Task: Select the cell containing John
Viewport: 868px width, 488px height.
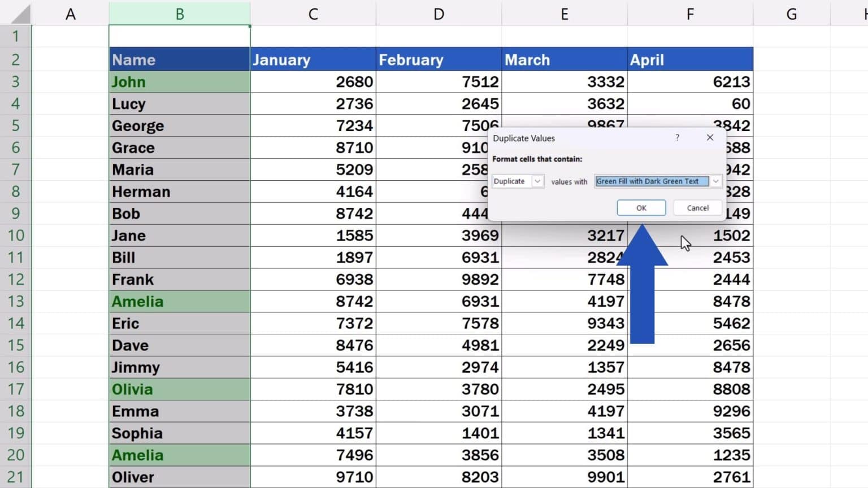Action: pos(179,81)
